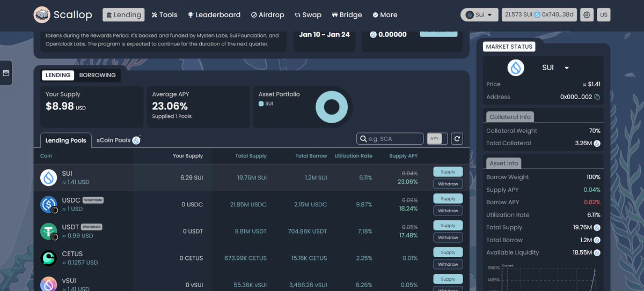Click the Total Borrow SUI icon in Asset Info

click(597, 240)
